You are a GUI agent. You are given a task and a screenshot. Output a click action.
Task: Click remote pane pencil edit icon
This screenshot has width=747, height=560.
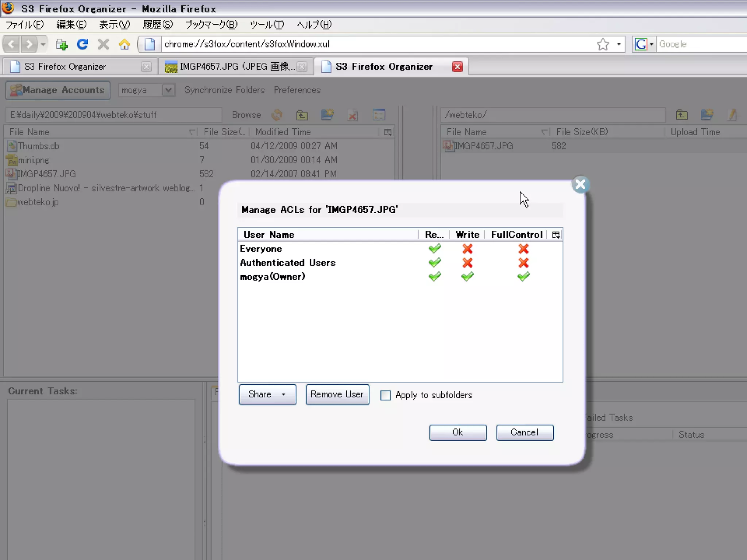point(732,115)
